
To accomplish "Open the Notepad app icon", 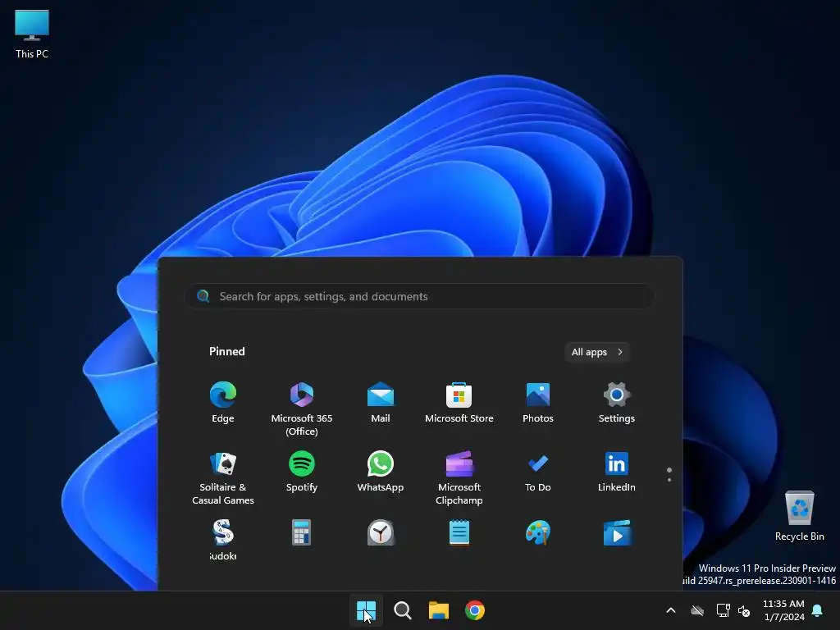I will coord(459,532).
